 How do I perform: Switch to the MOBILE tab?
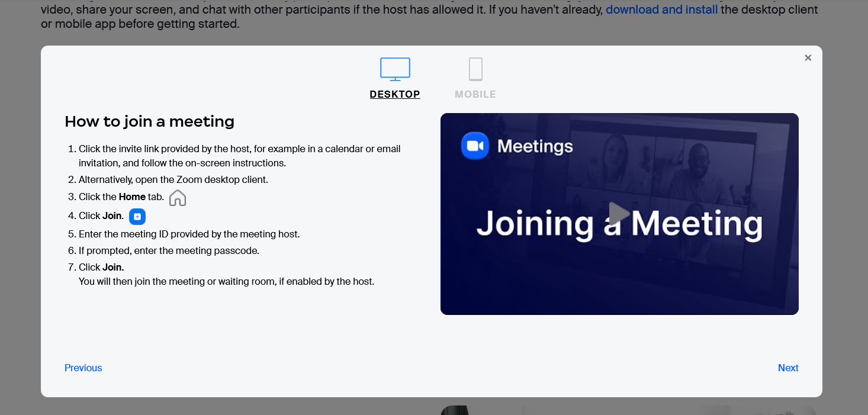475,94
